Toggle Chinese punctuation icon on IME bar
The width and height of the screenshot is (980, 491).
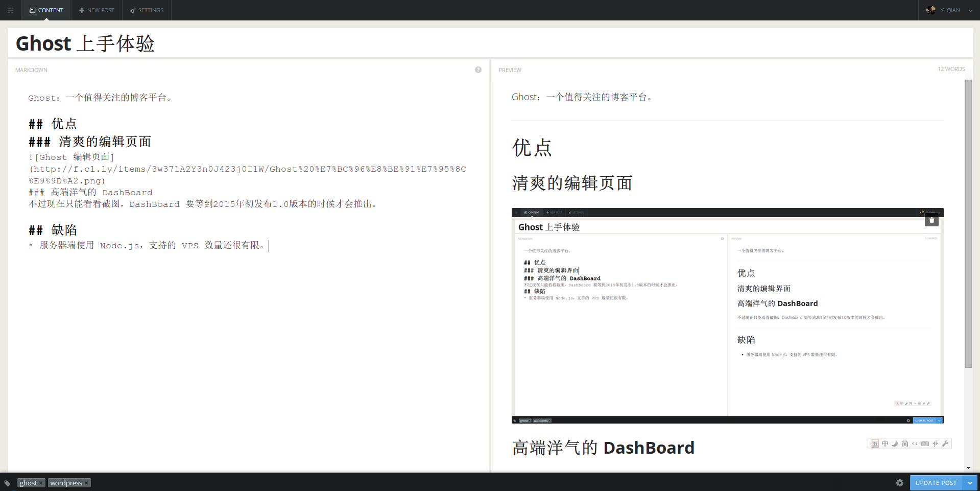tap(915, 443)
